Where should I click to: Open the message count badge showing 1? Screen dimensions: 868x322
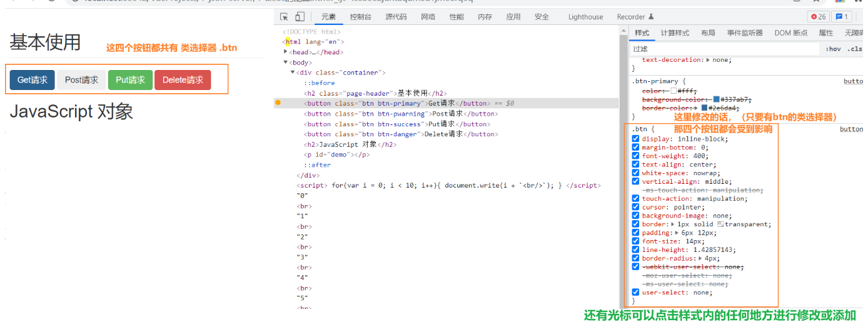[x=842, y=17]
